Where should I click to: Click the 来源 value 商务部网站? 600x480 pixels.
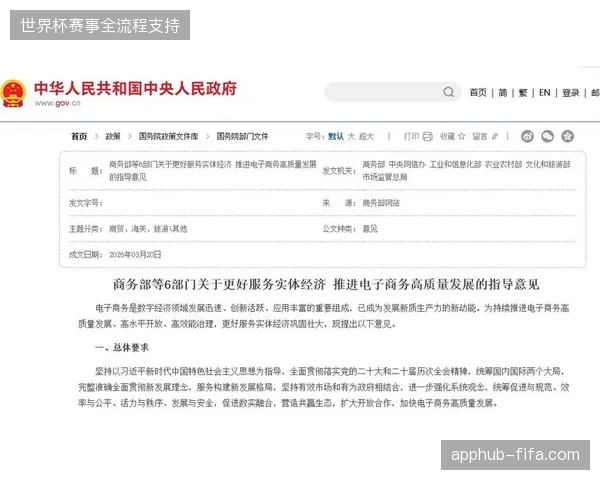[x=381, y=203]
